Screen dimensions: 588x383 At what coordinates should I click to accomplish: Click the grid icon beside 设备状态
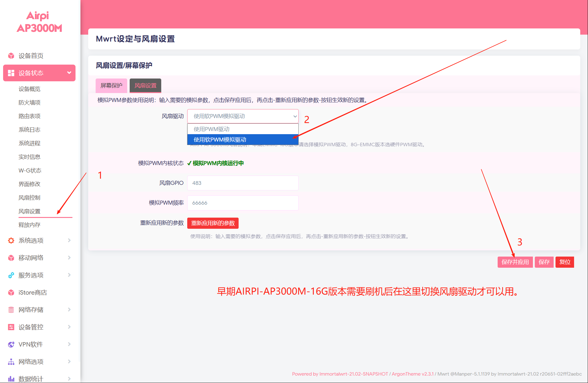tap(11, 73)
